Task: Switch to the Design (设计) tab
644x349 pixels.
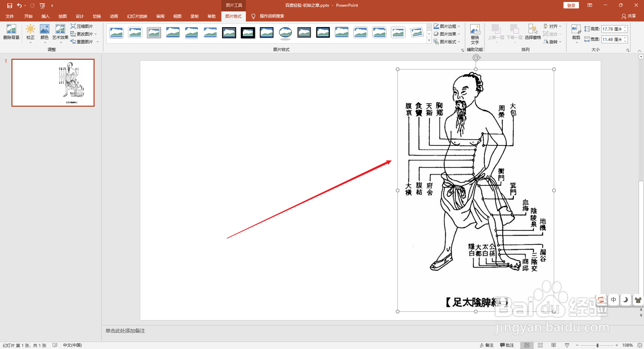Action: point(79,16)
